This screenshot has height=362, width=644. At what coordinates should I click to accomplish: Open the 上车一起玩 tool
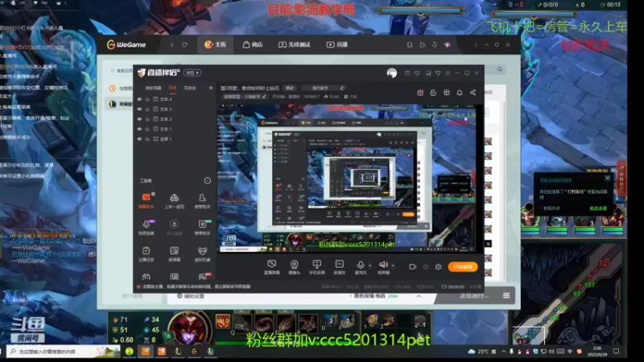coord(174,198)
